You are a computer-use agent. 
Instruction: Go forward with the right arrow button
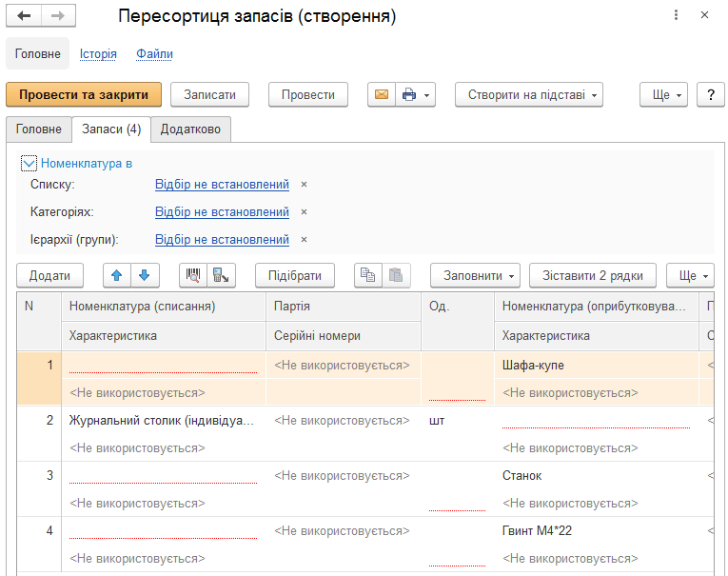[58, 16]
